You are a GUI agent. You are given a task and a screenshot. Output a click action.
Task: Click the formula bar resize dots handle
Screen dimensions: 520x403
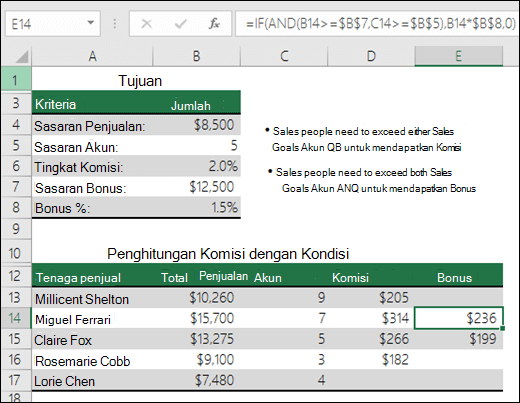[x=115, y=24]
